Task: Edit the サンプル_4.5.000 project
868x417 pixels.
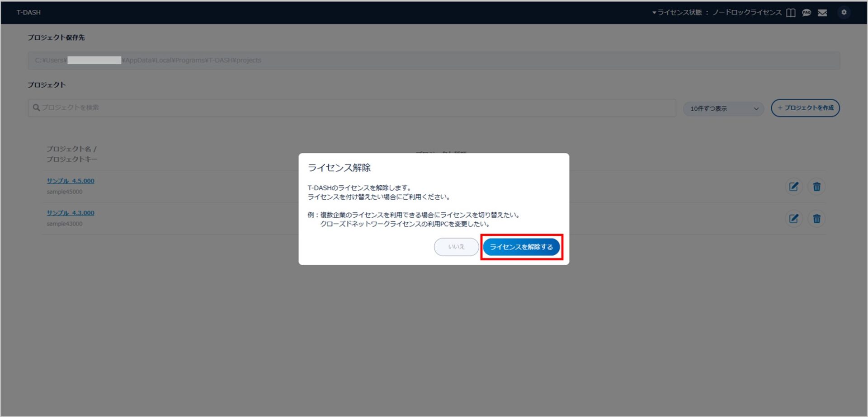Action: (793, 187)
